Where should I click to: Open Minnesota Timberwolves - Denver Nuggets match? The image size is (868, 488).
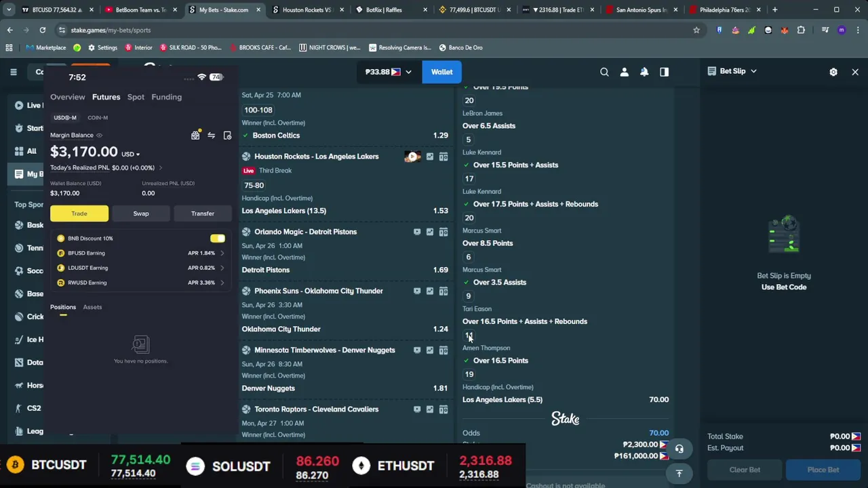click(x=324, y=350)
